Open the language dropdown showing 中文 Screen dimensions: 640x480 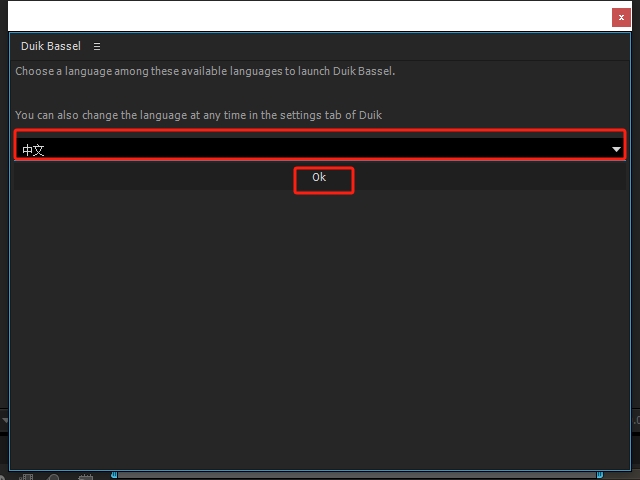(320, 149)
